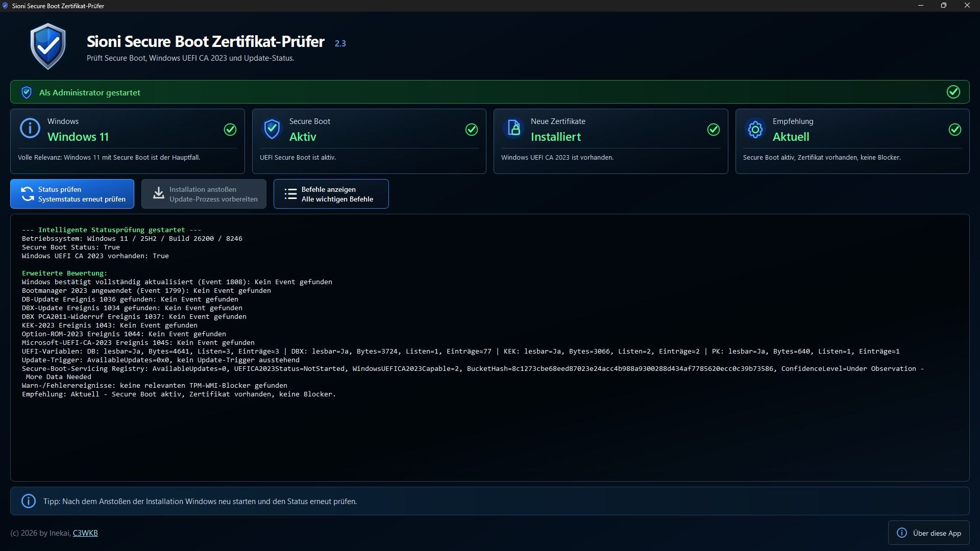980x551 pixels.
Task: Click the 'Empfehlung: Aktuell' log line
Action: [179, 394]
